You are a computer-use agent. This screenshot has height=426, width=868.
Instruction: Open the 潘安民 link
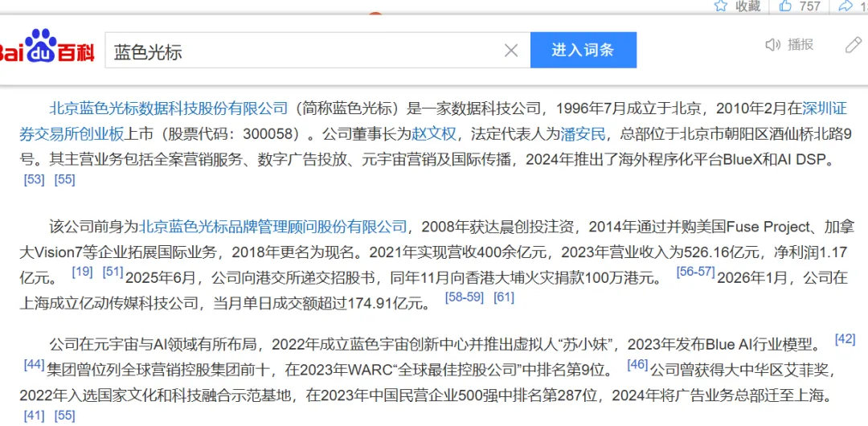(584, 134)
